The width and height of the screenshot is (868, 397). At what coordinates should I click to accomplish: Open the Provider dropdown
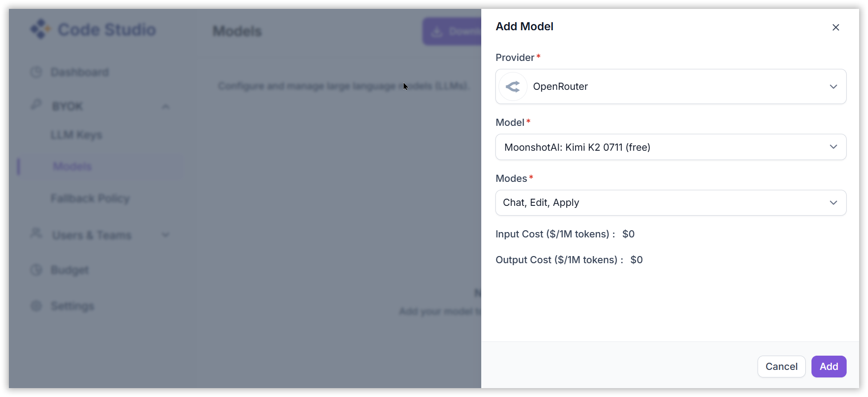click(x=670, y=87)
